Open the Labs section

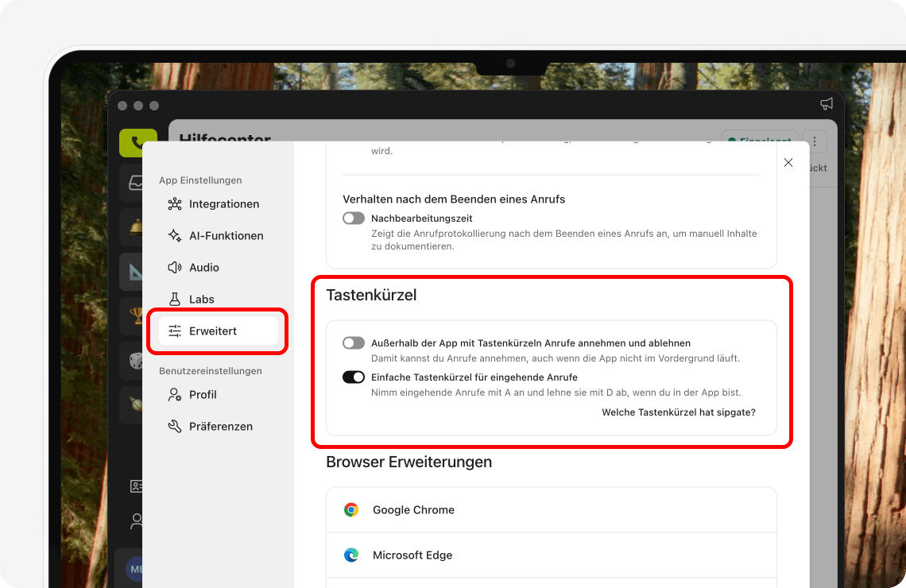(202, 299)
